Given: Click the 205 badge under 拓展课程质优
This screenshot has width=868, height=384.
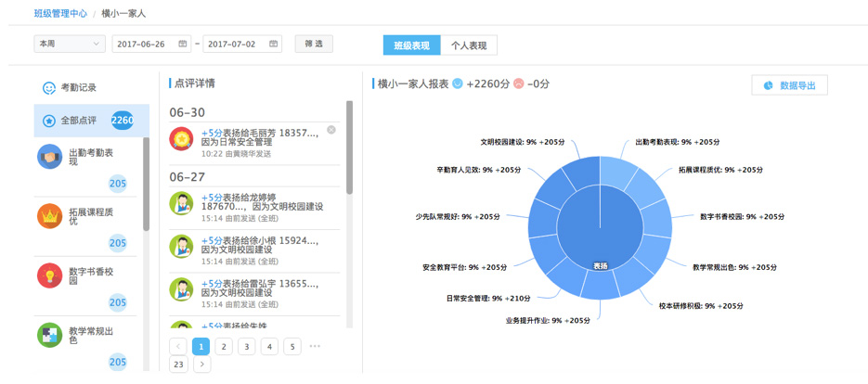Looking at the screenshot, I should coord(118,243).
